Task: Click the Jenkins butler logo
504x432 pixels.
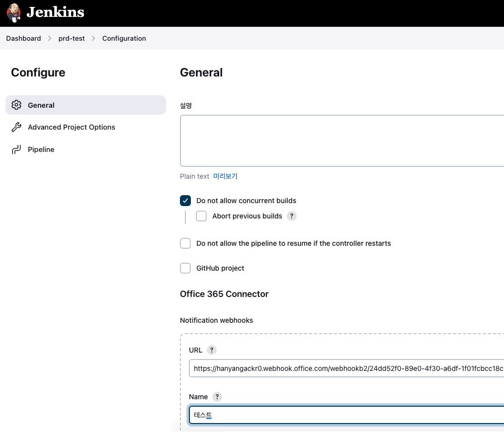Action: coord(14,13)
